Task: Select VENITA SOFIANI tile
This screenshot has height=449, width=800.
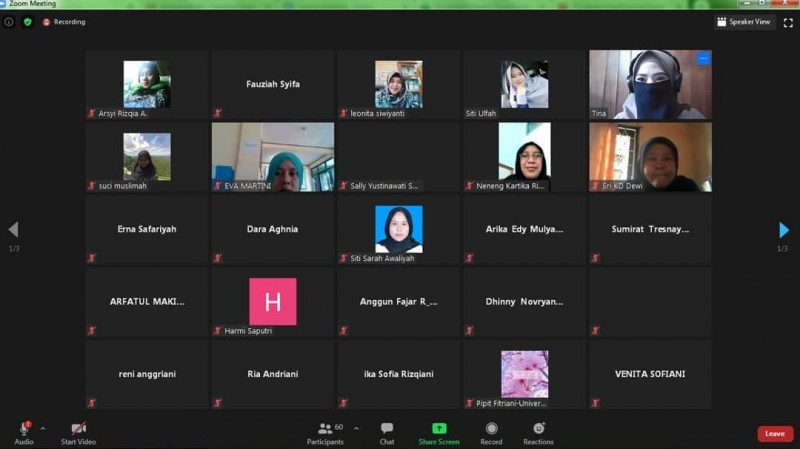Action: tap(651, 374)
